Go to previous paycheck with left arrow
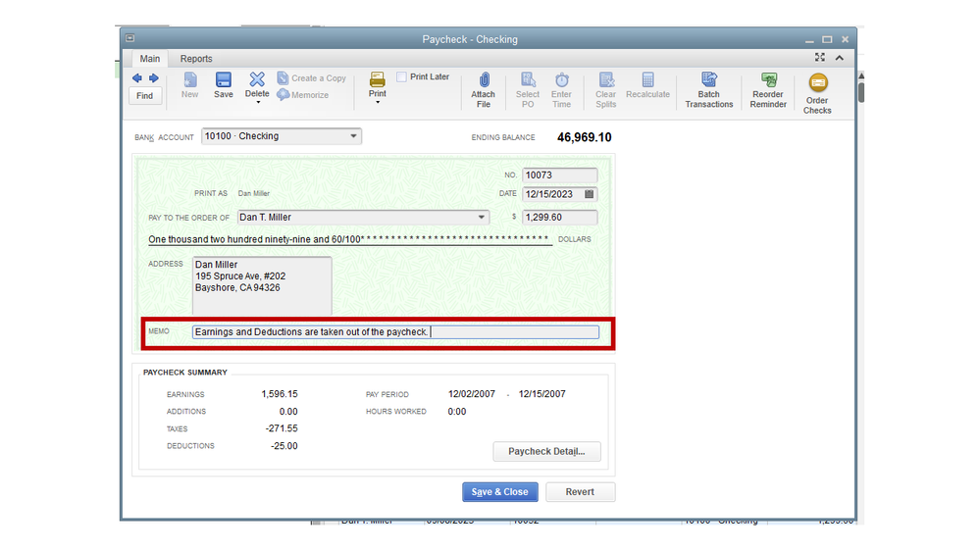The height and width of the screenshot is (551, 980). tap(137, 78)
